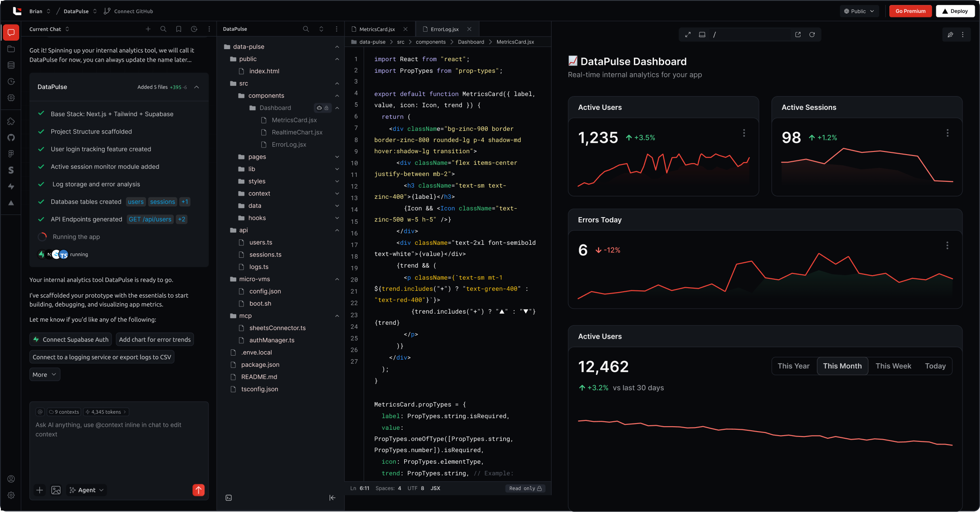The width and height of the screenshot is (980, 512).
Task: Toggle lock icon on Dashboard folder
Action: coord(327,108)
